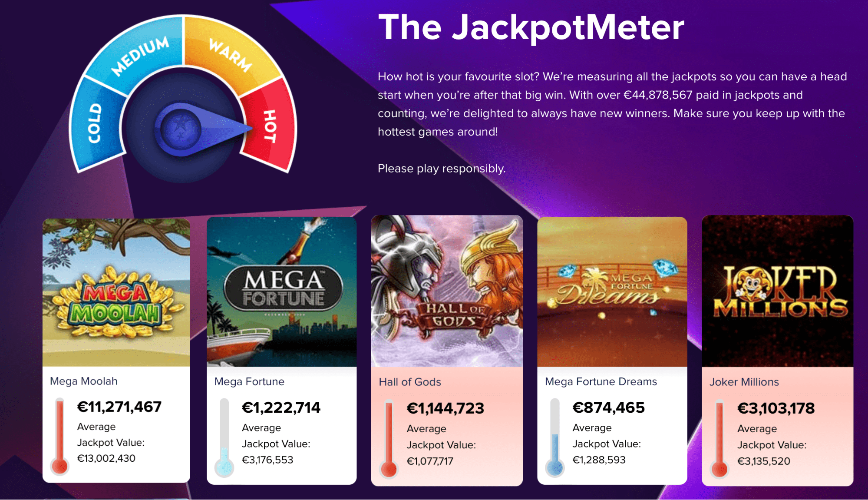Image resolution: width=868 pixels, height=500 pixels.
Task: Click the red thermometer for Hall of Gods
Action: pyautogui.click(x=389, y=439)
